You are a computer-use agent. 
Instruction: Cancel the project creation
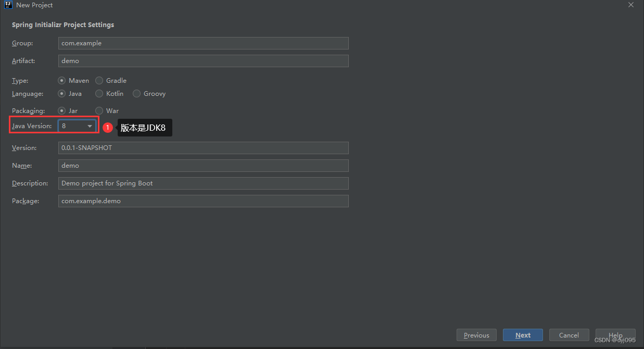569,335
